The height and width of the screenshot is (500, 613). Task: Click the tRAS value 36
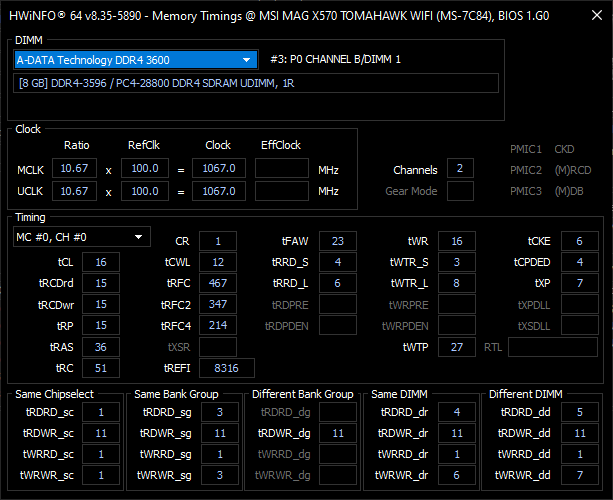coord(101,347)
